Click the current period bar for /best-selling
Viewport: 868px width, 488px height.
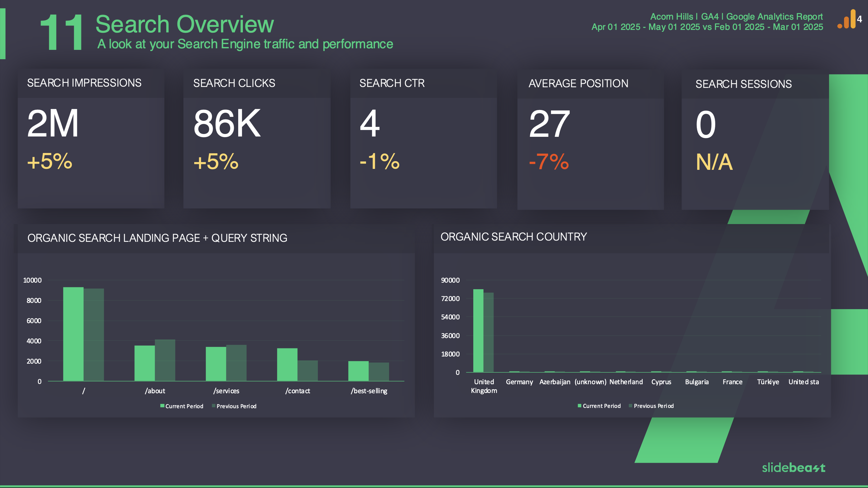(x=359, y=371)
